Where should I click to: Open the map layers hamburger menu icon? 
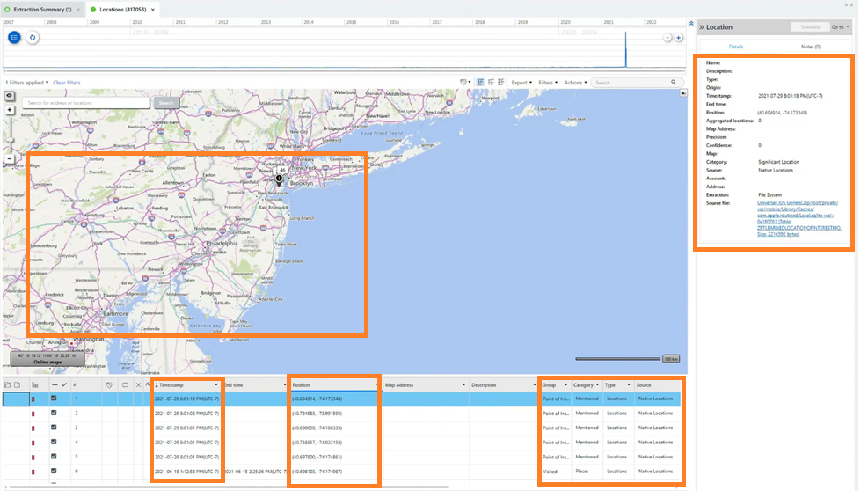(15, 38)
